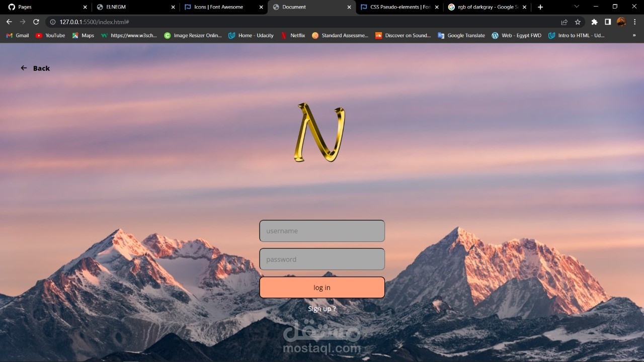Click the Sign up link
644x362 pixels.
(322, 308)
